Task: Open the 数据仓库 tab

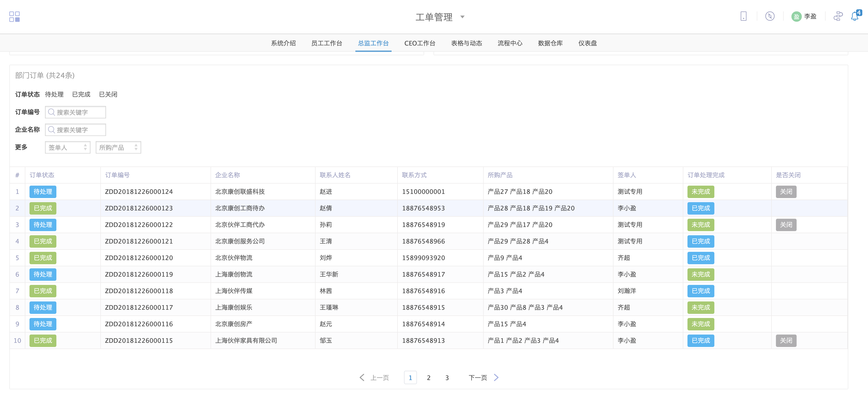Action: click(550, 43)
